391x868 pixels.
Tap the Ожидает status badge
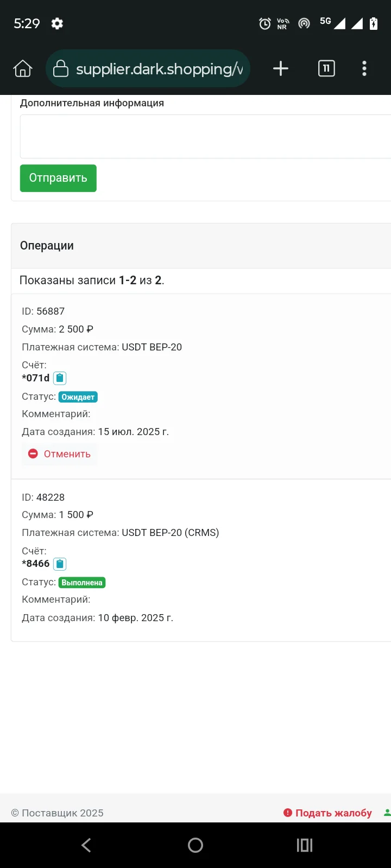point(78,397)
